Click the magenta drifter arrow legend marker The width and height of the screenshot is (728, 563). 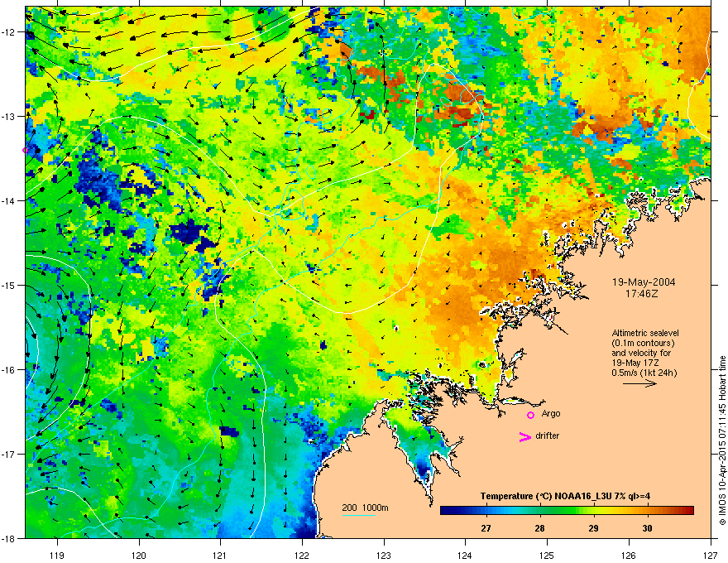[525, 436]
